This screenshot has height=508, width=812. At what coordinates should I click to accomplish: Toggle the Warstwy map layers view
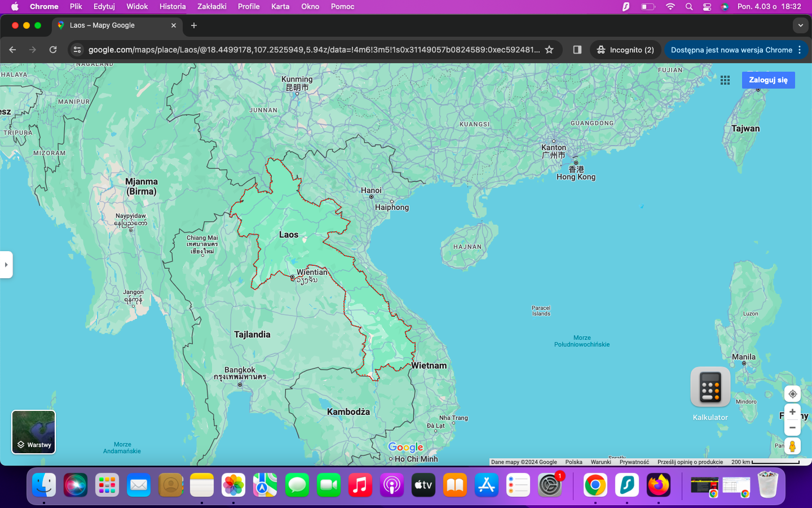[x=33, y=432]
